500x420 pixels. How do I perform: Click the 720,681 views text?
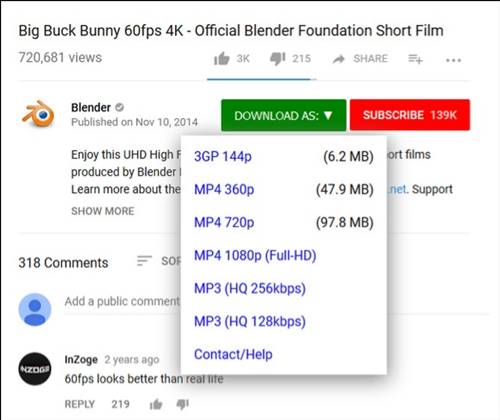point(60,58)
